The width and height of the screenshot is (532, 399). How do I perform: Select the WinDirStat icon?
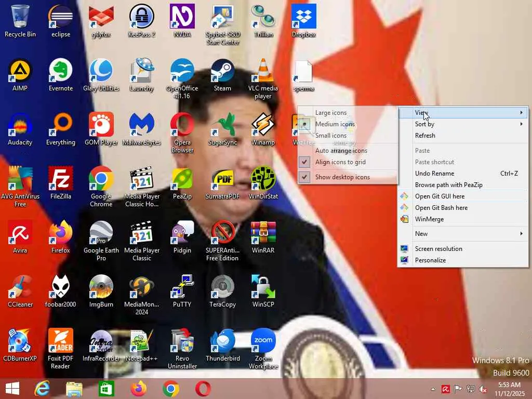pos(263,183)
